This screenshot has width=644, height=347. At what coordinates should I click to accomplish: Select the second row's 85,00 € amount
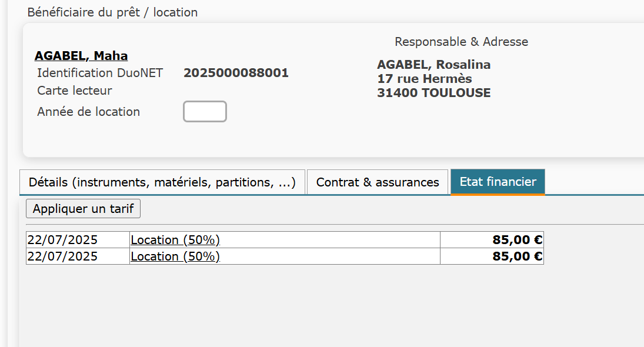click(518, 256)
